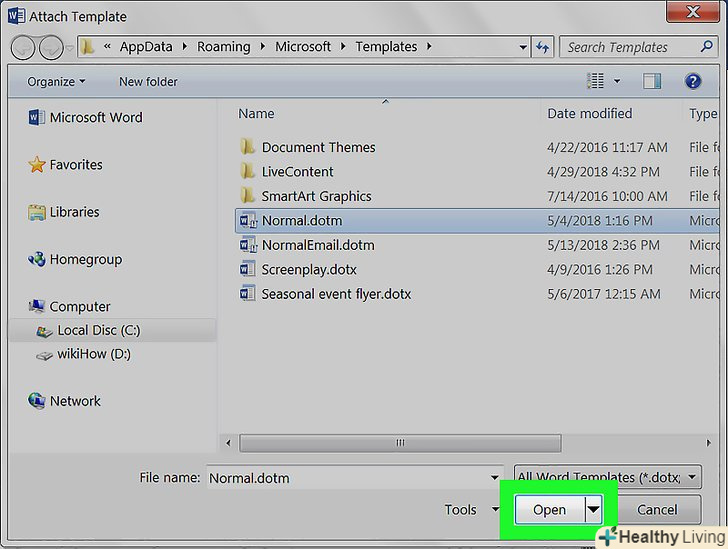This screenshot has width=728, height=549.
Task: Click the Forward navigation arrow button
Action: pyautogui.click(x=51, y=47)
